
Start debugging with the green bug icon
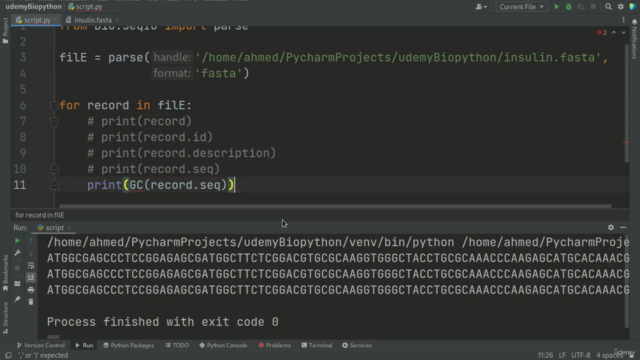[569, 7]
